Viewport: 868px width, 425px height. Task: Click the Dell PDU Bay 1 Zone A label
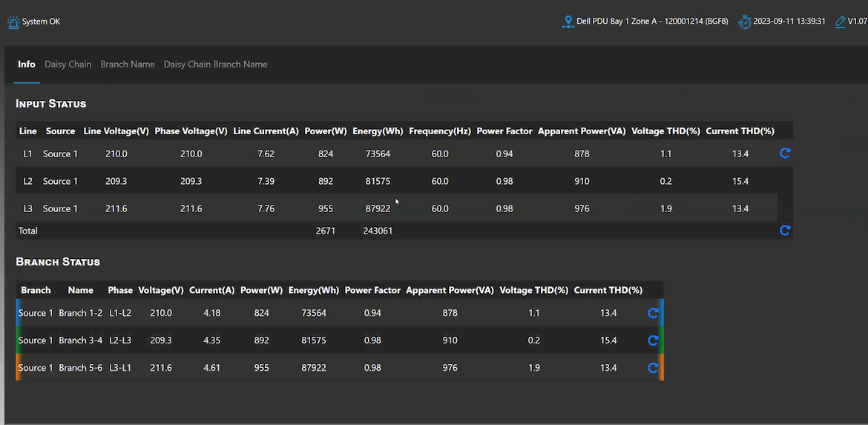pos(652,22)
